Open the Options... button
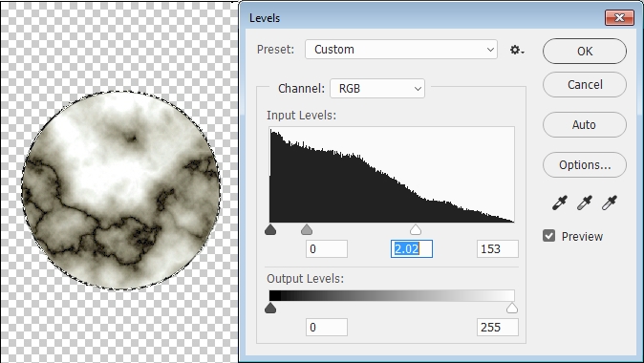The width and height of the screenshot is (644, 363). [x=585, y=164]
